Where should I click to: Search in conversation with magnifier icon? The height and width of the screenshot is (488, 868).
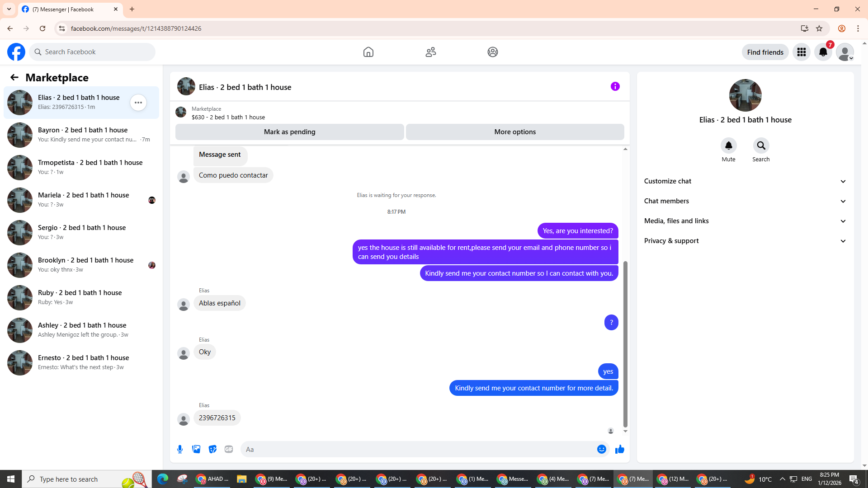pos(761,145)
